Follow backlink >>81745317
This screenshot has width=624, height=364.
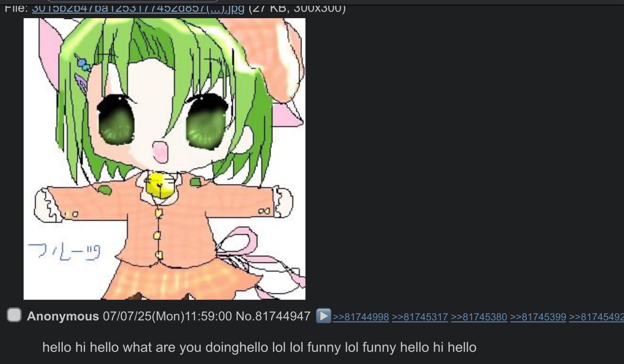tap(420, 317)
